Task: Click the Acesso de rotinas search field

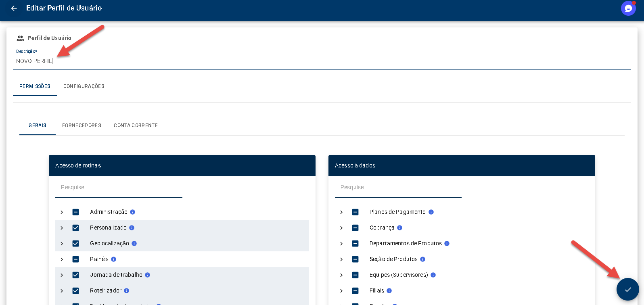Action: (119, 187)
